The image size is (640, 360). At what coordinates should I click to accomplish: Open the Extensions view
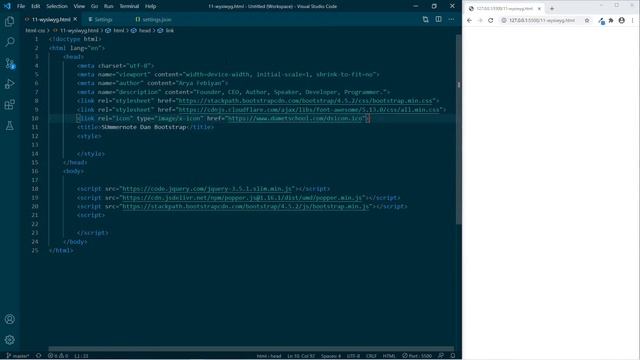(x=10, y=105)
